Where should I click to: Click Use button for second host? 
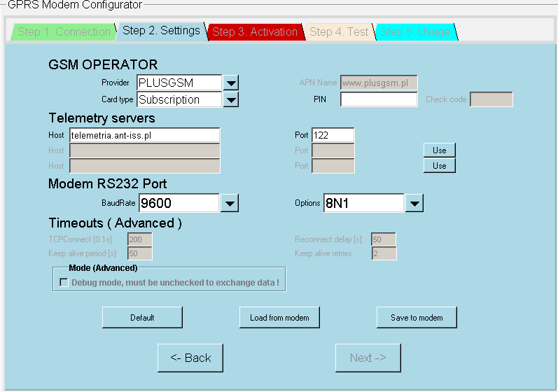[x=440, y=150]
